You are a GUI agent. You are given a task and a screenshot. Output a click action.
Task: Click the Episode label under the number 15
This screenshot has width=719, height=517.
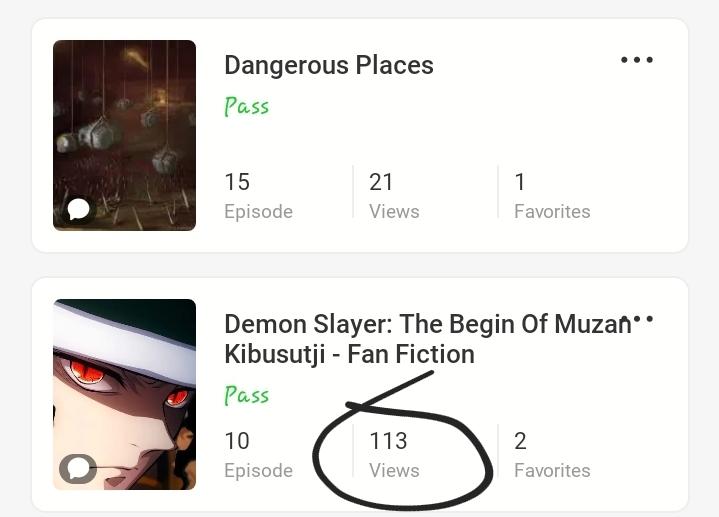258,212
